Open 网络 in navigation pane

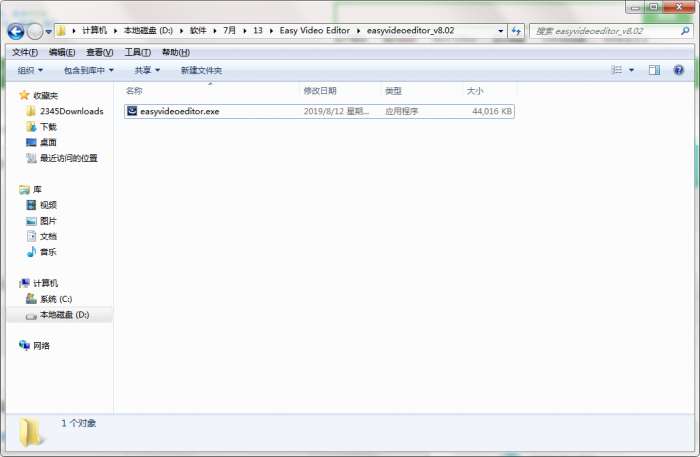42,345
